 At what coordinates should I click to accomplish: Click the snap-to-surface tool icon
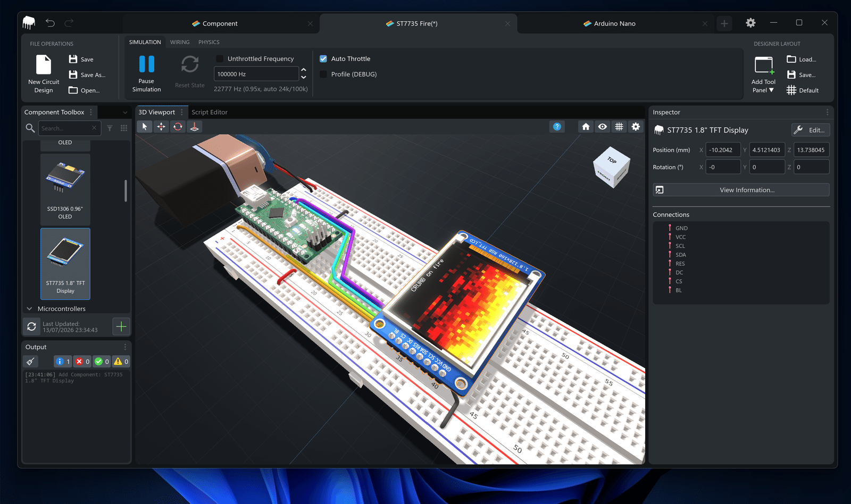(x=195, y=127)
